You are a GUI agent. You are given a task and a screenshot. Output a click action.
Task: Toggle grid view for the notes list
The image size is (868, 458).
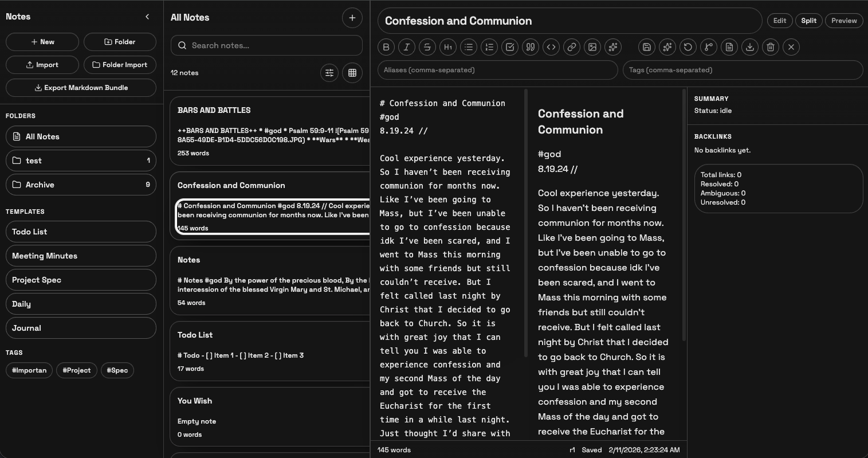point(352,73)
